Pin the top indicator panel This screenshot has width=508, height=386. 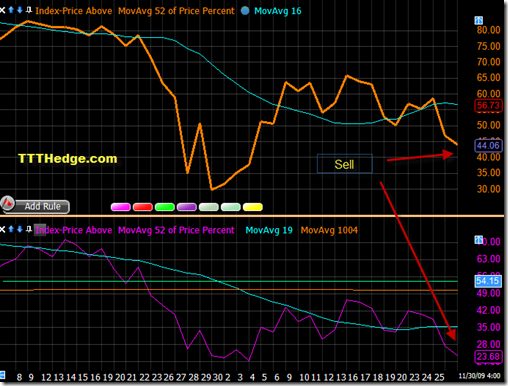point(29,10)
